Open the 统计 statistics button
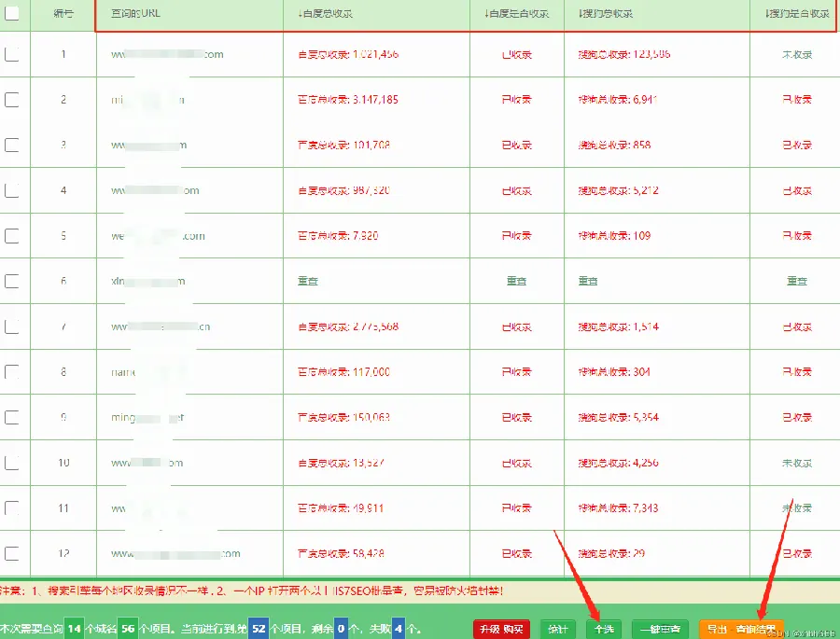 [x=558, y=629]
